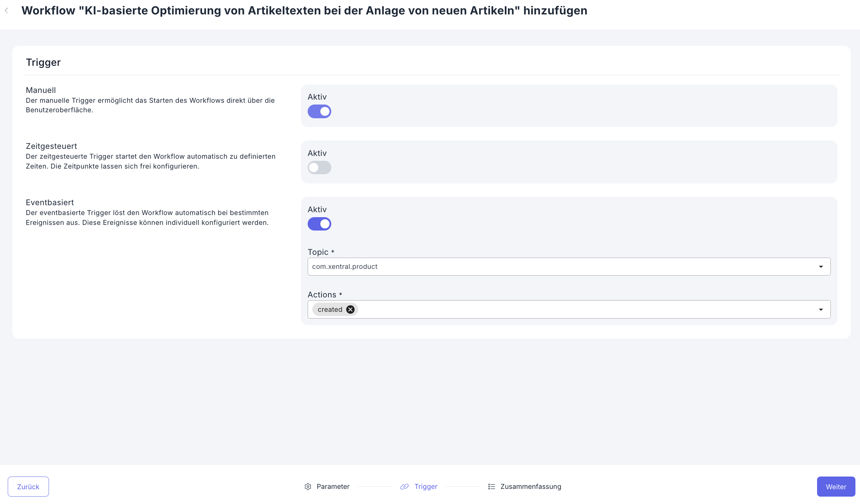Deactivate the Eventbasiert trigger toggle
860x504 pixels.
319,224
